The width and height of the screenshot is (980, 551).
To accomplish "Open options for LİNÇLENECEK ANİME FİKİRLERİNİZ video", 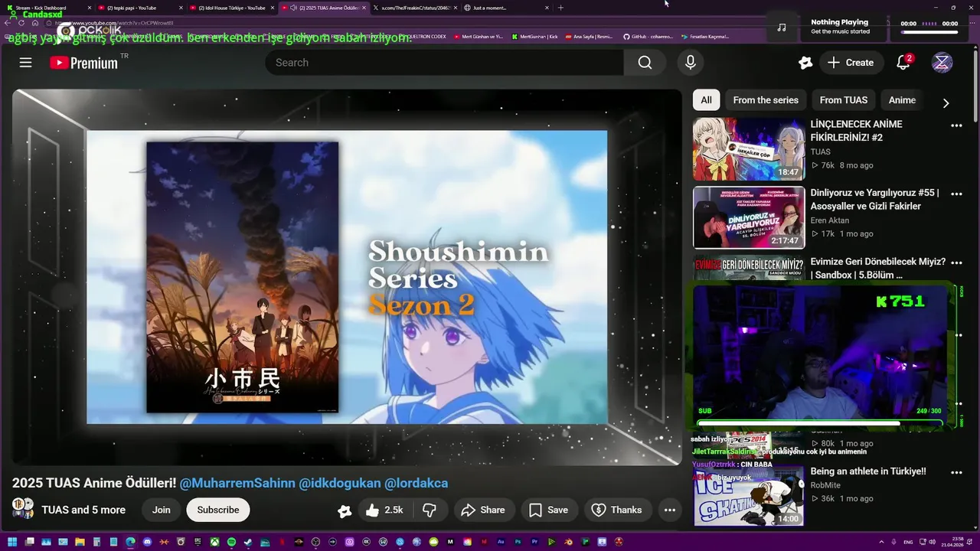I will (956, 126).
